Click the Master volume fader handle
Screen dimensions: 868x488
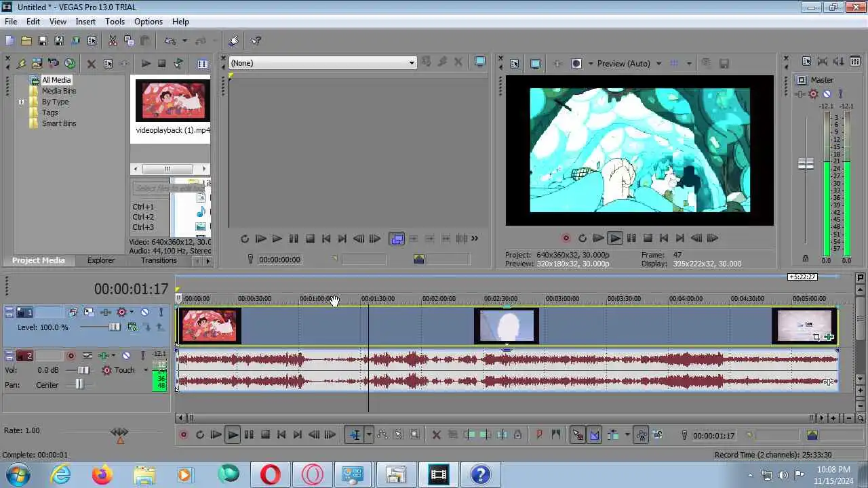tap(806, 163)
